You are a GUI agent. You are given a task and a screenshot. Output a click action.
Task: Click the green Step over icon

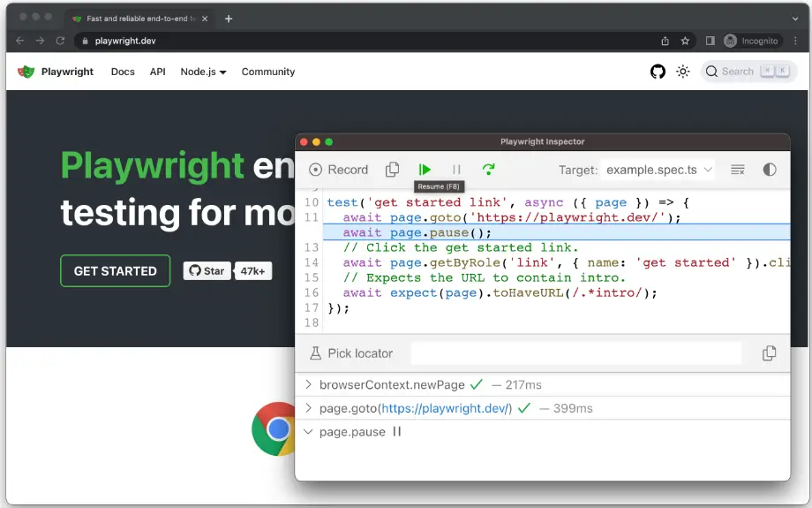click(488, 170)
